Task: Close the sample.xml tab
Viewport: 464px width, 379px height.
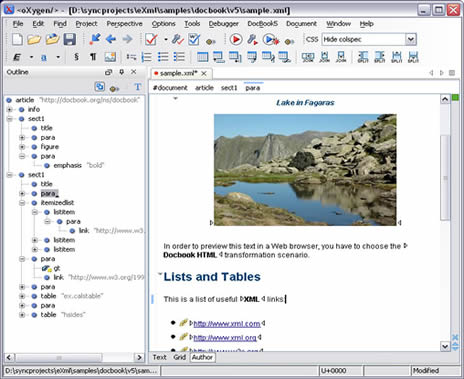Action: coord(204,73)
